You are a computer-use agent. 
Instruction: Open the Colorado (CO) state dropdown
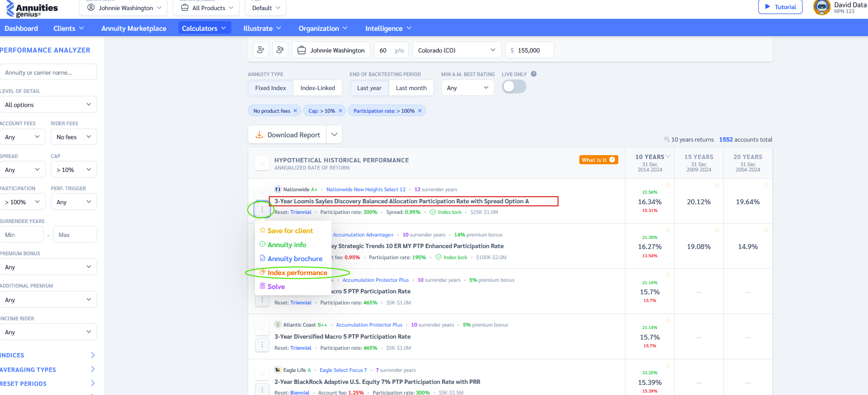(x=456, y=50)
